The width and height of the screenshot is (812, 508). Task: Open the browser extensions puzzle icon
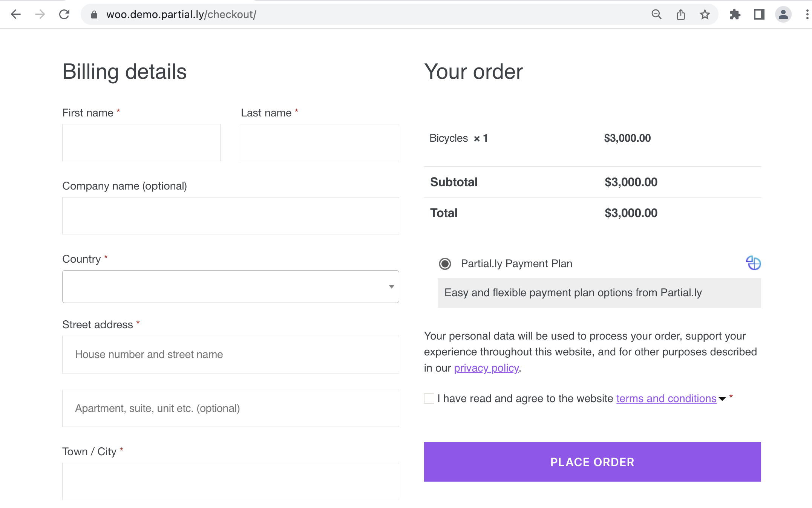pyautogui.click(x=735, y=14)
